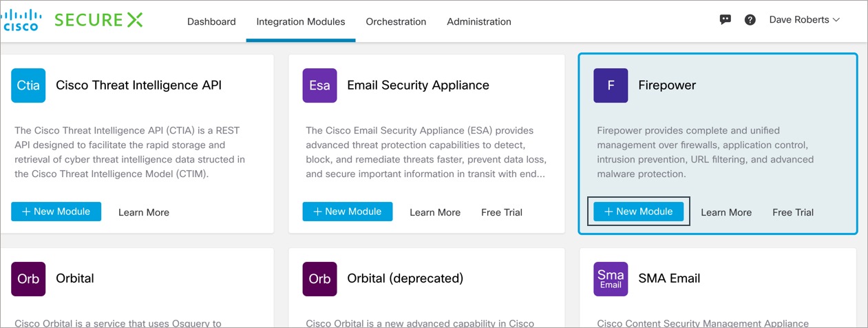This screenshot has width=868, height=328.
Task: Add New Module for Firepower
Action: point(638,212)
